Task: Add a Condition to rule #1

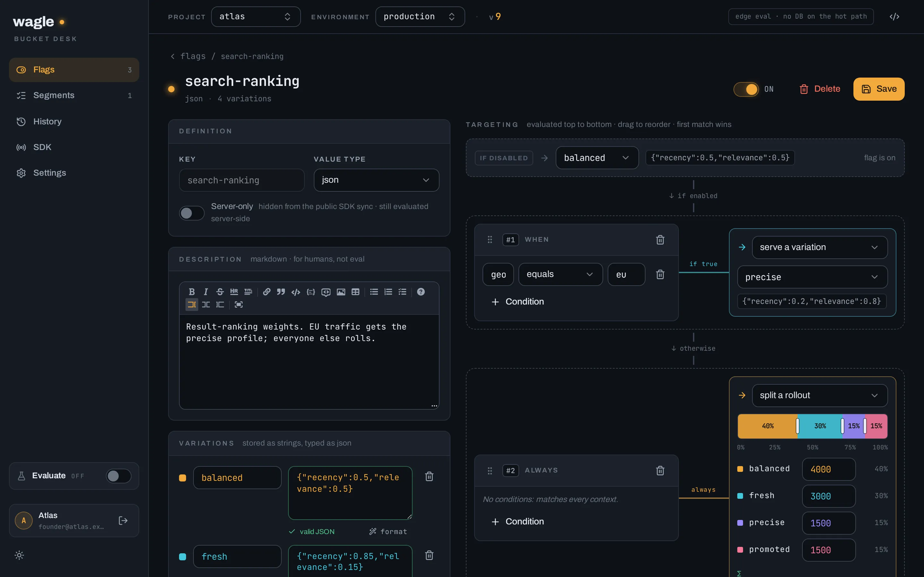Action: [x=518, y=302]
